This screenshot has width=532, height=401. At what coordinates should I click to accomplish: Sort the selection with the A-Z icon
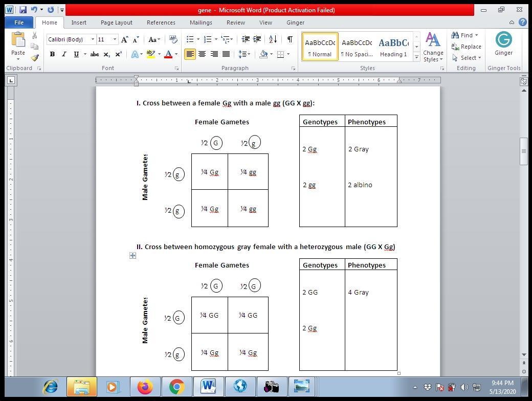click(x=273, y=39)
